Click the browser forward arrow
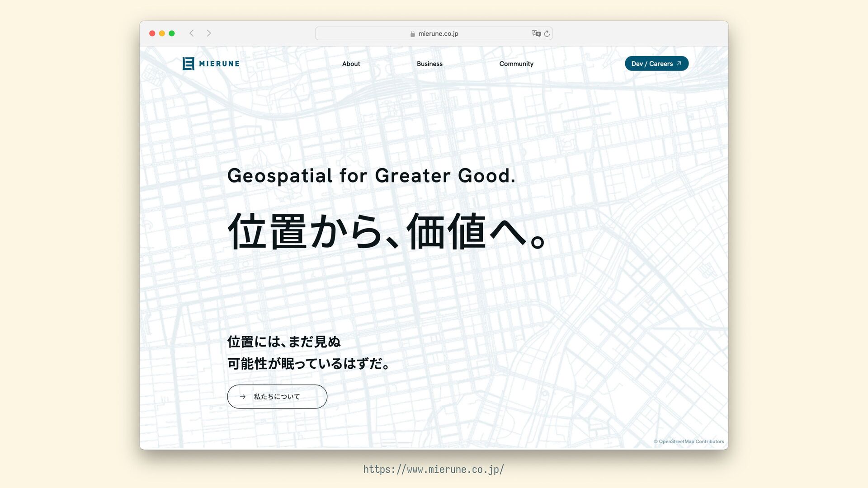This screenshot has height=488, width=868. (x=209, y=33)
